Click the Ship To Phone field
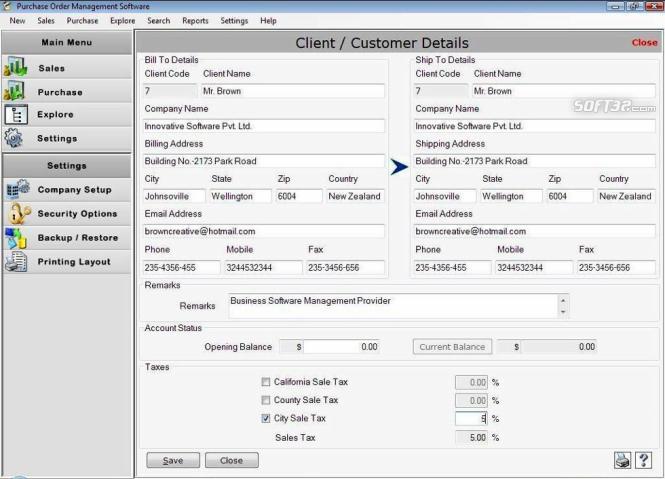This screenshot has width=665, height=479. pyautogui.click(x=452, y=268)
